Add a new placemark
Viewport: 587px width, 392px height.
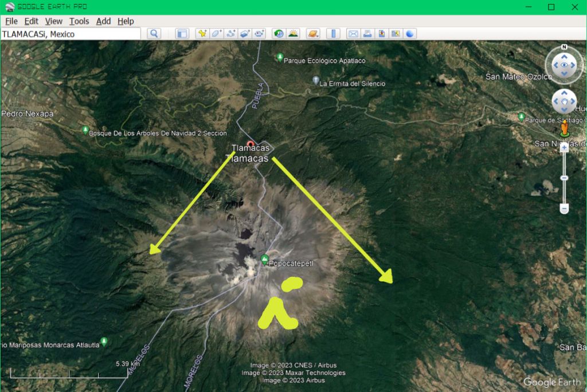point(202,34)
